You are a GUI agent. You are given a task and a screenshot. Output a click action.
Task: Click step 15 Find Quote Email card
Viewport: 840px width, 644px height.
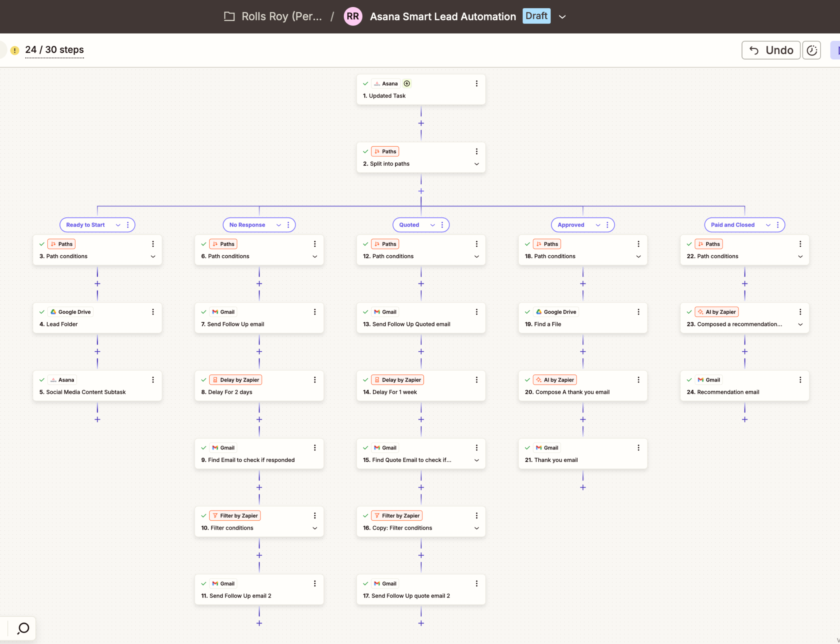421,454
